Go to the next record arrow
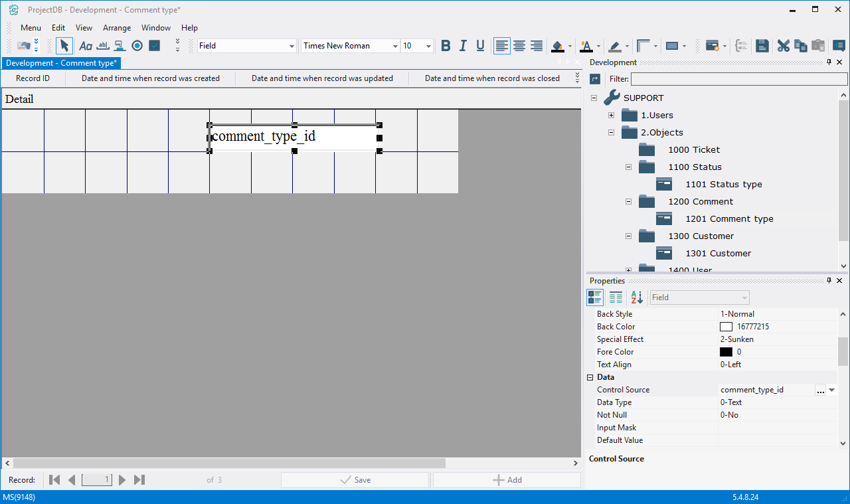The height and width of the screenshot is (504, 850). pyautogui.click(x=122, y=480)
